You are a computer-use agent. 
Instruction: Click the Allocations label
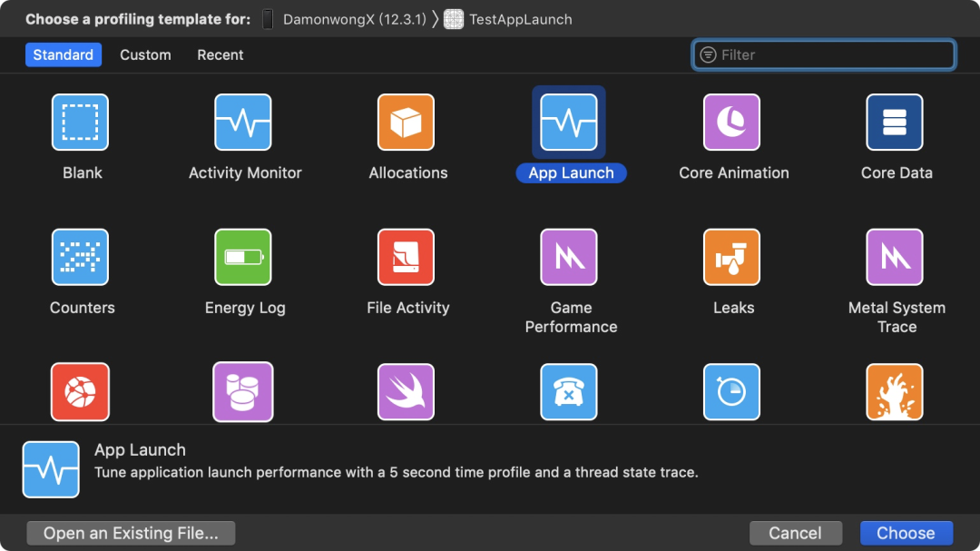pyautogui.click(x=408, y=172)
